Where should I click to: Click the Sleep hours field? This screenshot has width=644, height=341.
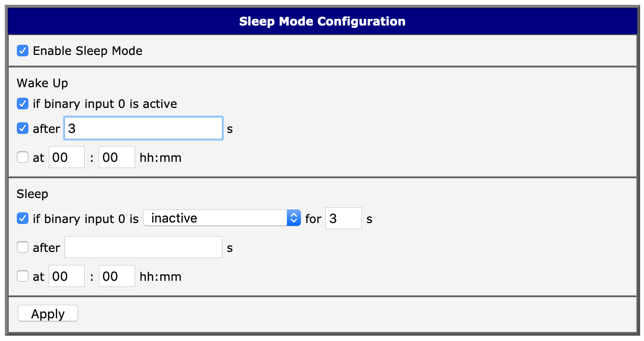point(66,276)
